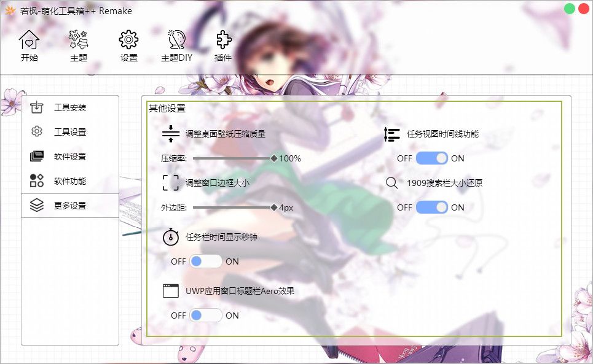593x364 pixels.
Task: Select 工具设置 in the sidebar
Action: pos(70,132)
